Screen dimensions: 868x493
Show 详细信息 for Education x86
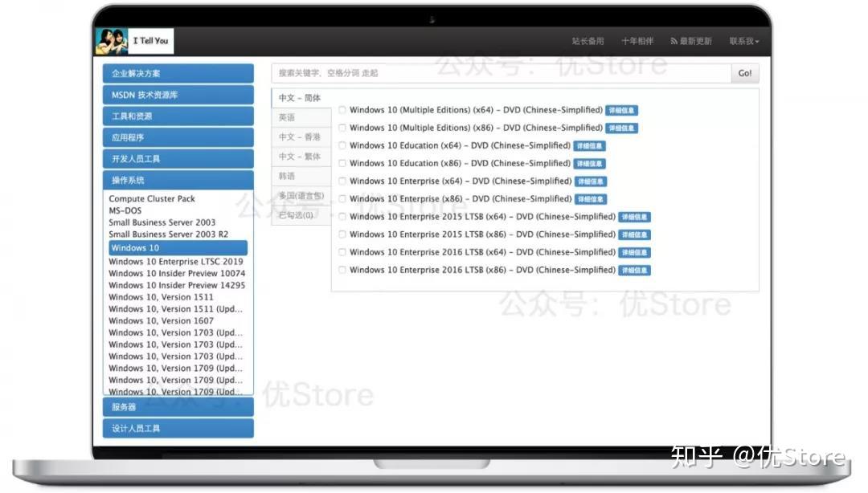(590, 164)
